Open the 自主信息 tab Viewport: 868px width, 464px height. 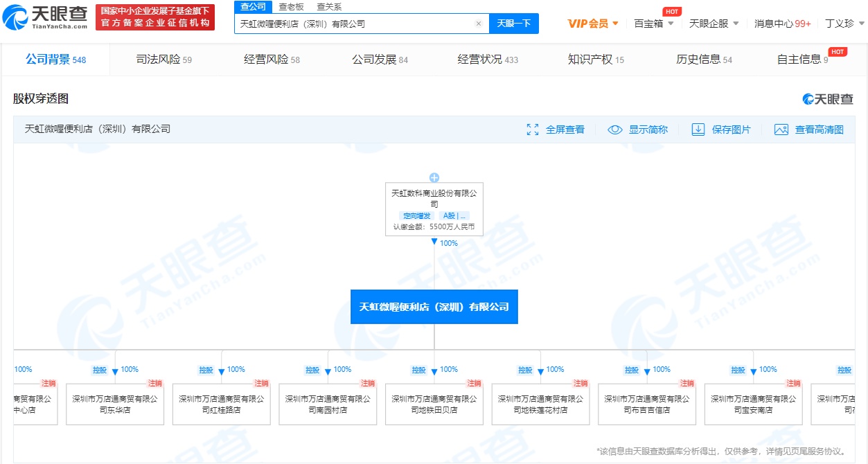pyautogui.click(x=803, y=60)
